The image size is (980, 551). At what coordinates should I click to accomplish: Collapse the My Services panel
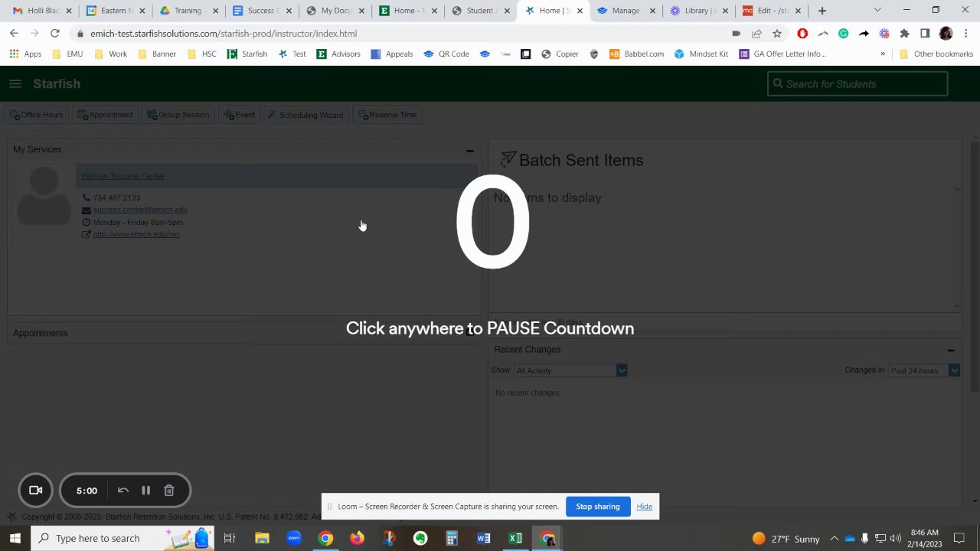(x=470, y=151)
